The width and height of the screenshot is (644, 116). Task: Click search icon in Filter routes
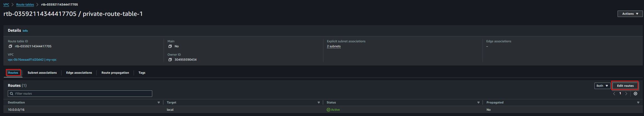(11, 94)
